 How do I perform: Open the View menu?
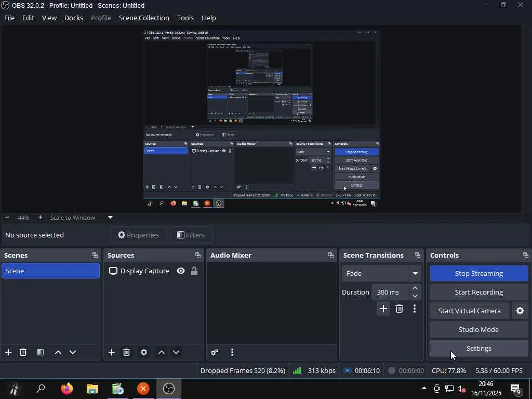[49, 18]
